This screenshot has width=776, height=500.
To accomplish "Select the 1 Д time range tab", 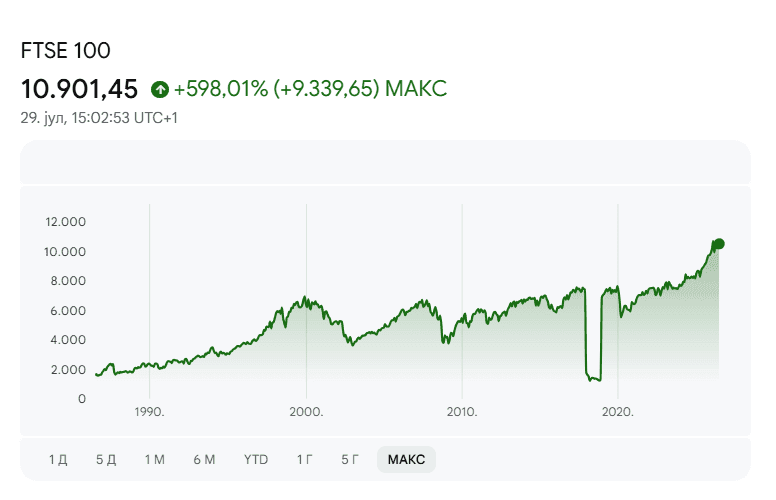I will [58, 459].
